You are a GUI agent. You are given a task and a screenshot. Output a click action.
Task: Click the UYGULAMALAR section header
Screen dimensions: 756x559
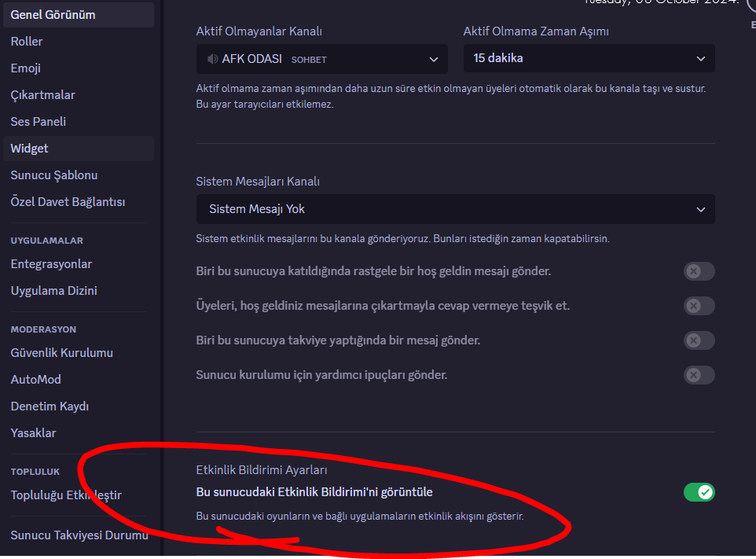(x=47, y=241)
